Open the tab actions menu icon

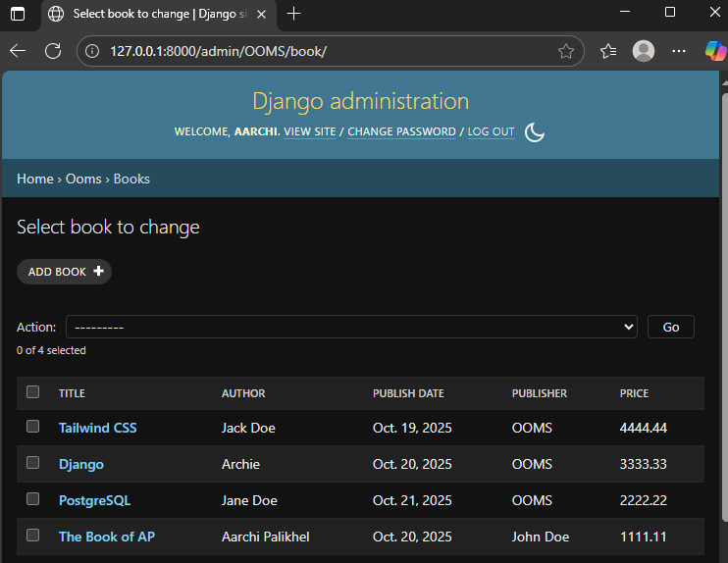click(18, 14)
